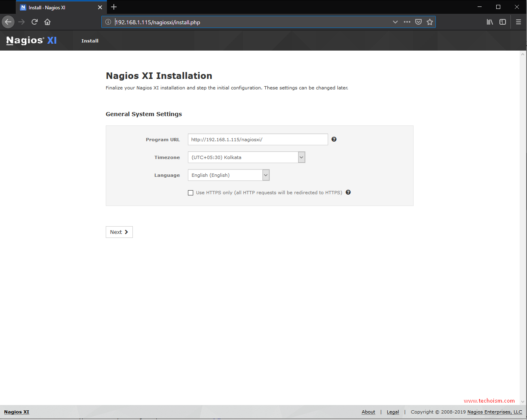
Task: Open the Language dropdown
Action: (x=228, y=175)
